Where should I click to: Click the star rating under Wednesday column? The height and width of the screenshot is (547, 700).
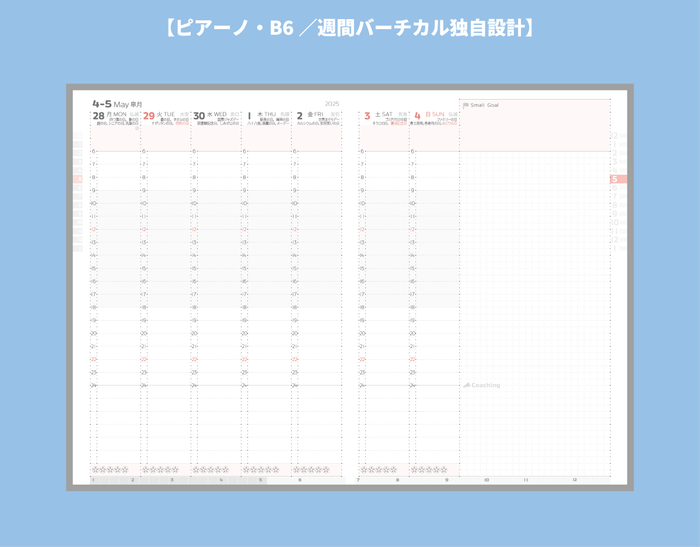click(x=210, y=469)
